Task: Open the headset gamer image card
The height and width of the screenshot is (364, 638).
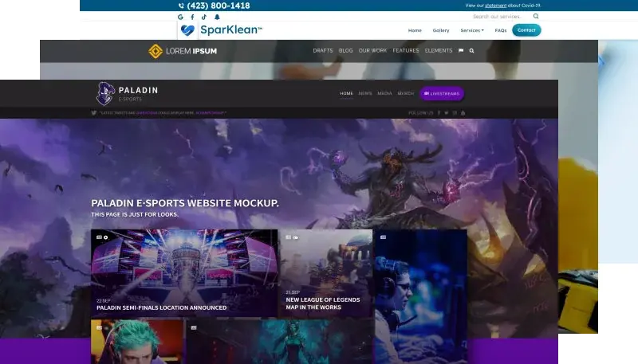Action: tap(421, 296)
